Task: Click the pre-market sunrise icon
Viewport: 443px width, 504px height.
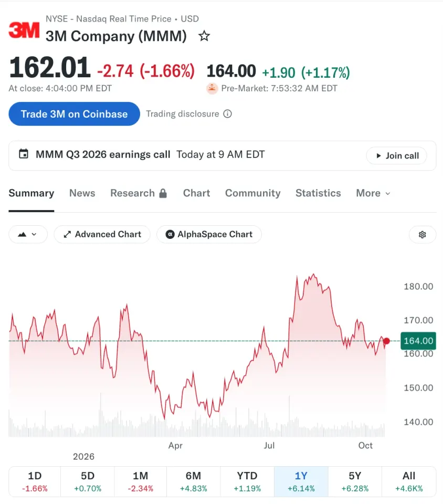Action: tap(212, 88)
